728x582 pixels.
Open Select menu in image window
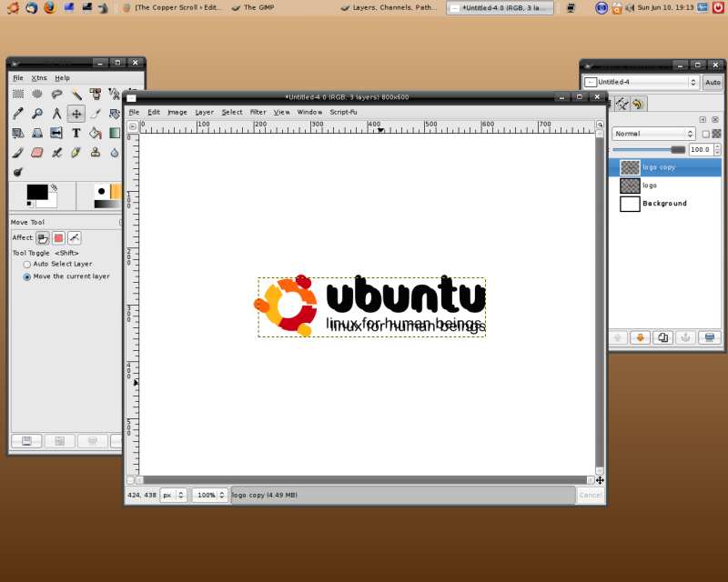click(232, 113)
